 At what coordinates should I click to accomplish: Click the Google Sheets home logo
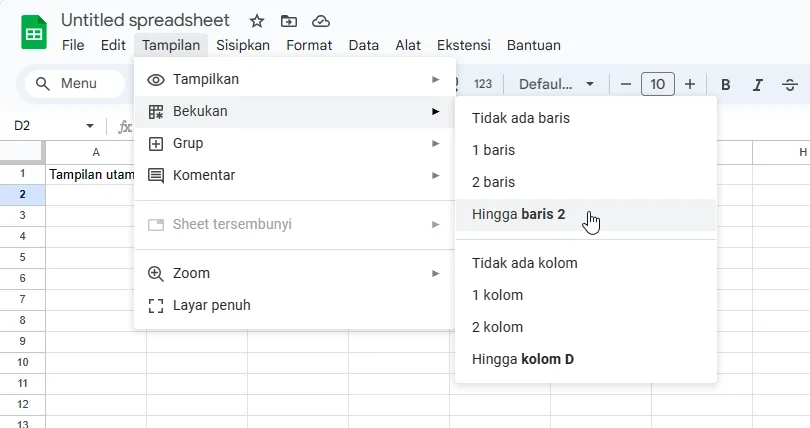tap(34, 32)
